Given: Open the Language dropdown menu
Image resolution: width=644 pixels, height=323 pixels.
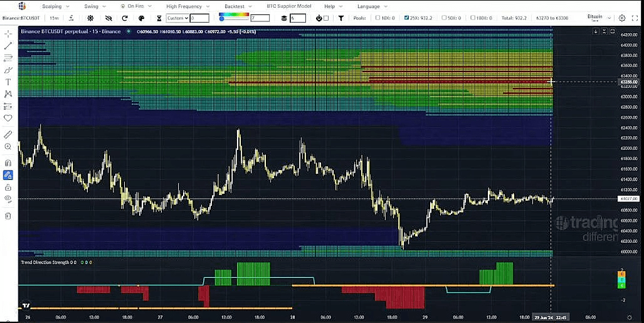Looking at the screenshot, I should pos(372,6).
